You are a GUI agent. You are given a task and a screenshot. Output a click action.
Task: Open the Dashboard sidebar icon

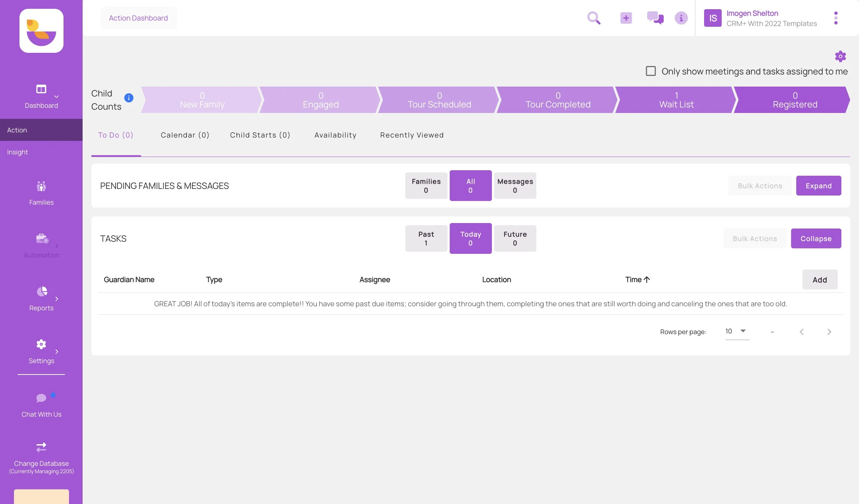41,89
